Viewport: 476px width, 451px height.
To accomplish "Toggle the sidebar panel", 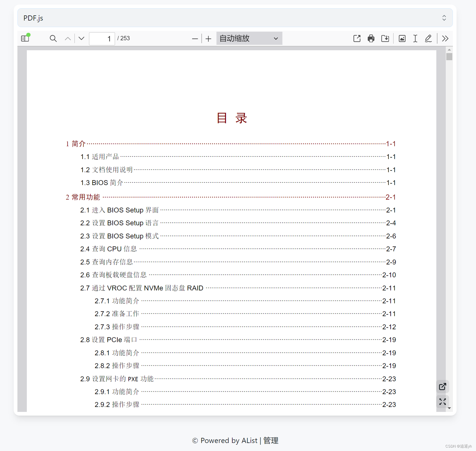I will [25, 38].
